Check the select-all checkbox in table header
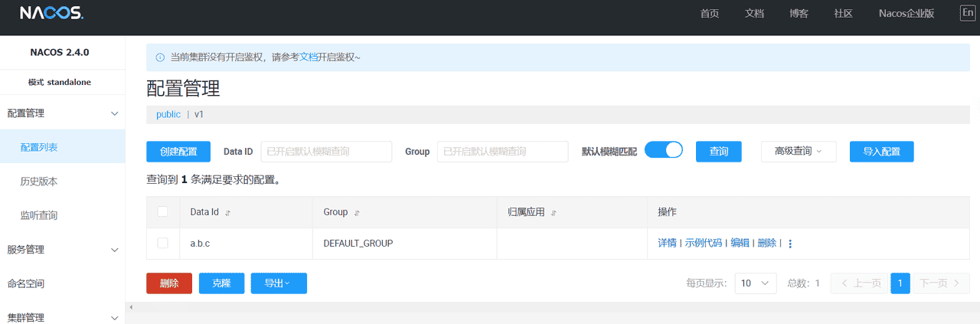 [x=162, y=212]
